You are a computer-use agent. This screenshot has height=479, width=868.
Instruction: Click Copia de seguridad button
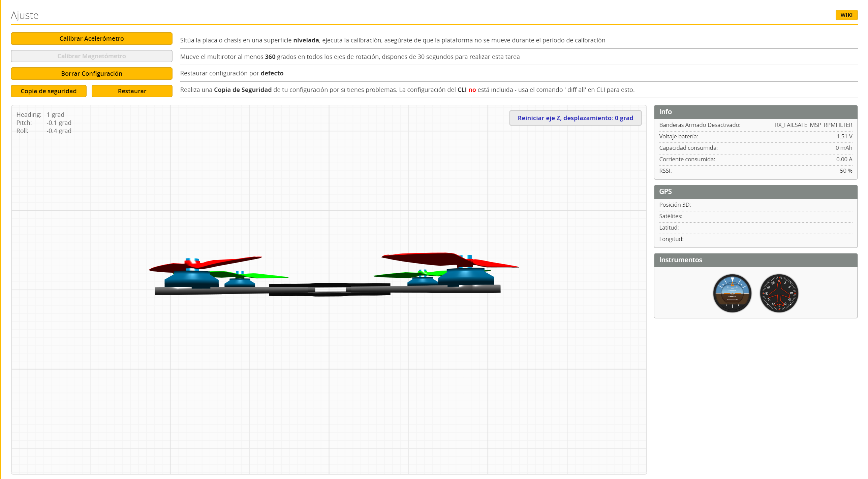click(x=49, y=91)
